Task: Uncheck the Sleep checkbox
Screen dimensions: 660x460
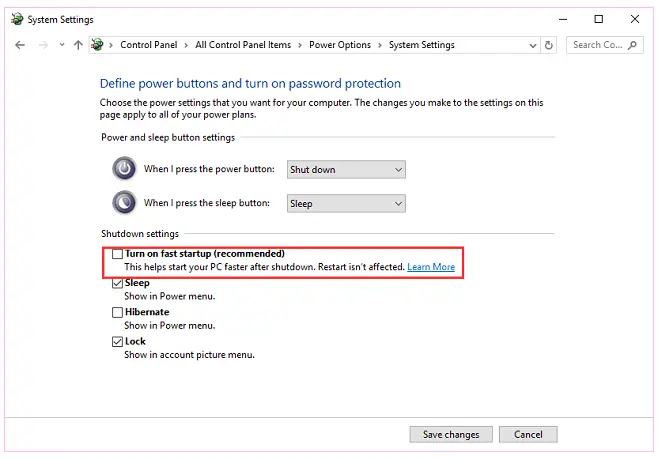Action: point(117,283)
